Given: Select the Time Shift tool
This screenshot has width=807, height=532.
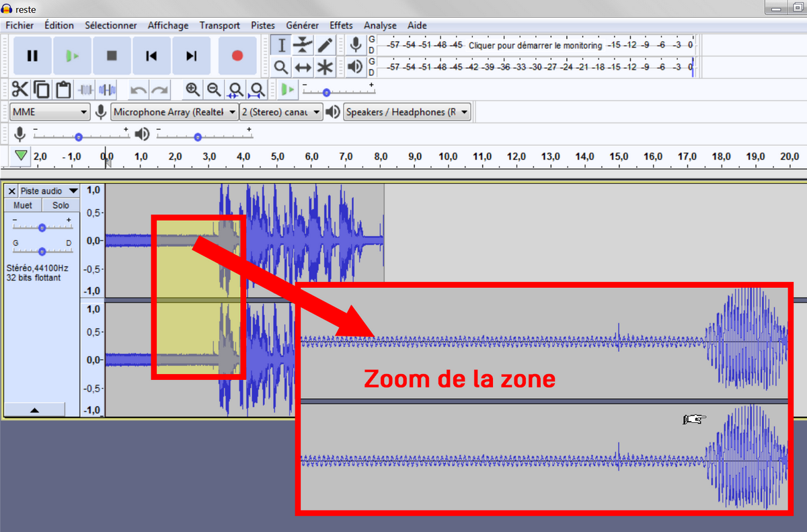Looking at the screenshot, I should (302, 67).
